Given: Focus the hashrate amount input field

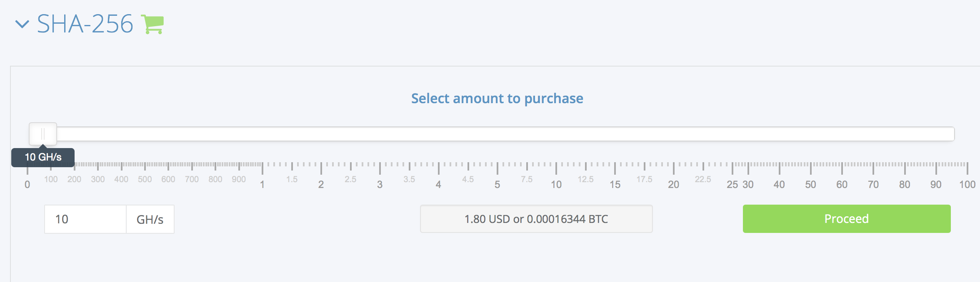Looking at the screenshot, I should [85, 219].
